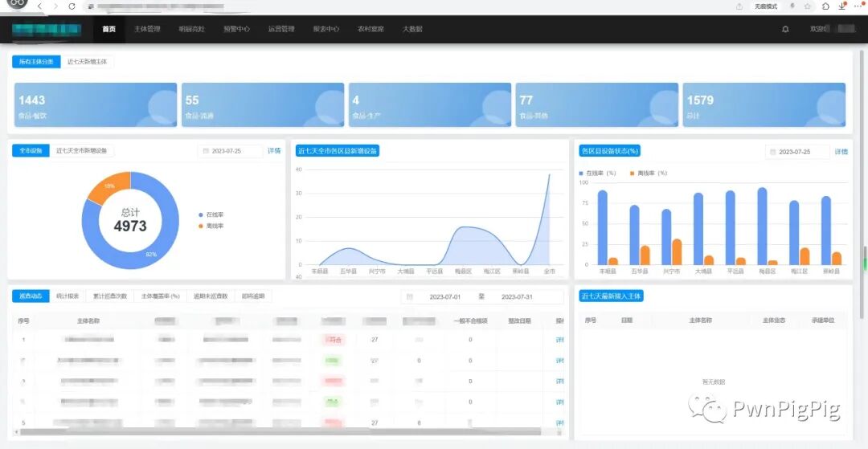Open 详情 link in 全市设备 panel

274,151
